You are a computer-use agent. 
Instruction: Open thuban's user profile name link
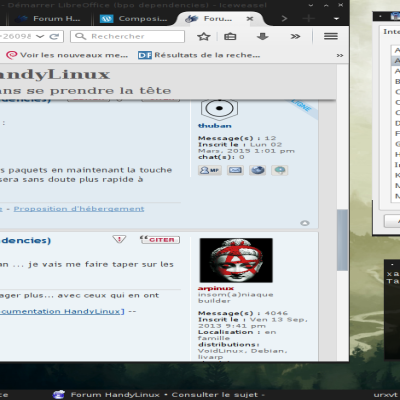(215, 126)
